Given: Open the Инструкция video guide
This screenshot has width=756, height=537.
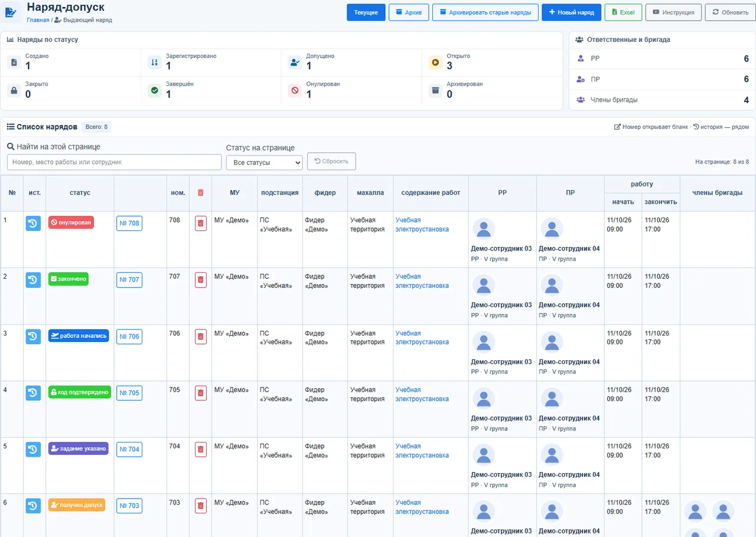Looking at the screenshot, I should (x=673, y=12).
